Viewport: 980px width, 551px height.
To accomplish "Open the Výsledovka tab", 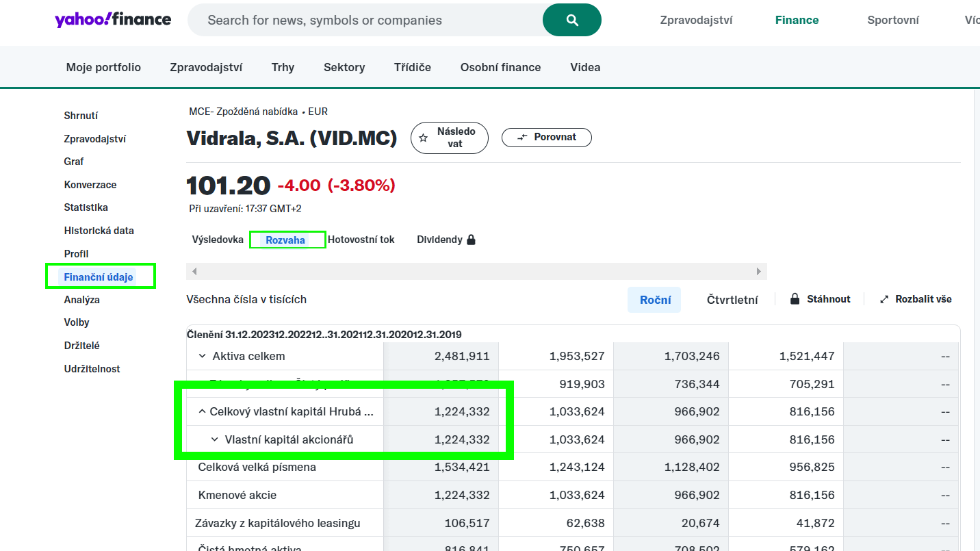I will tap(217, 239).
